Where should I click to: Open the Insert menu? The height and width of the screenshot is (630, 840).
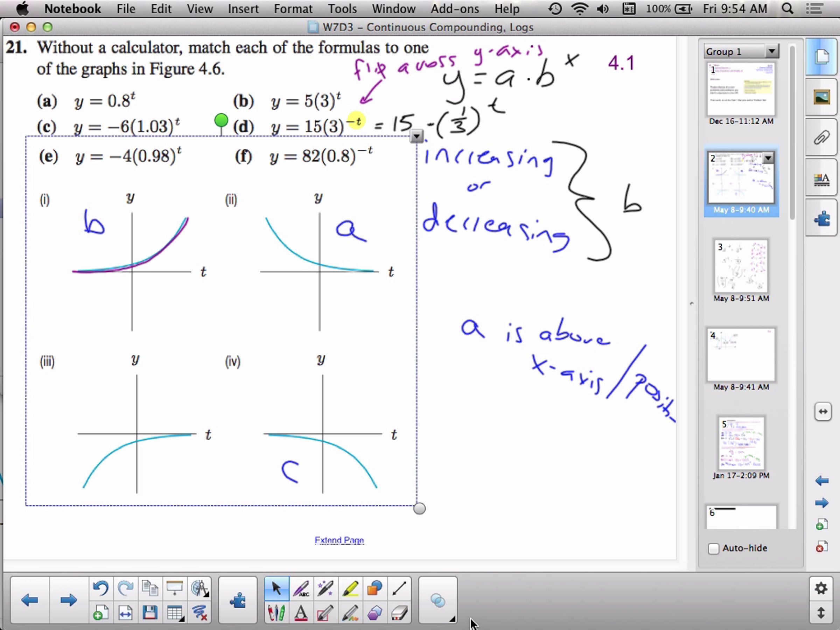coord(243,9)
